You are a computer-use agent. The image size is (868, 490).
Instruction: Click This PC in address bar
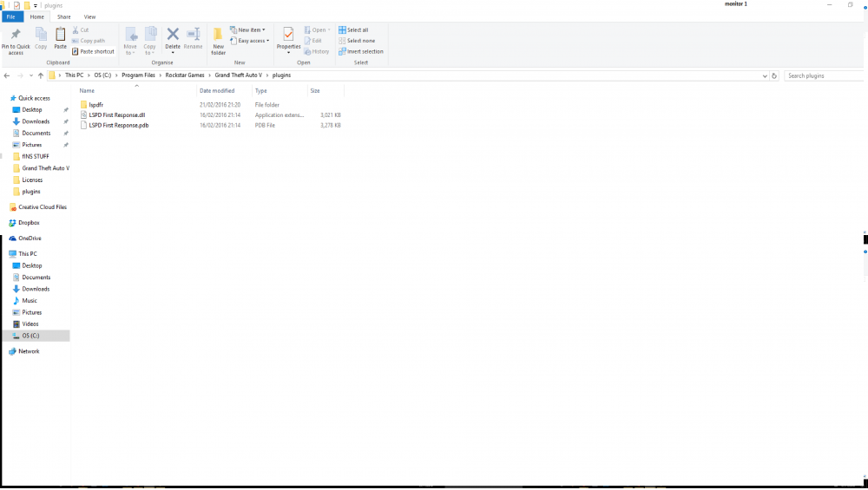pyautogui.click(x=74, y=75)
